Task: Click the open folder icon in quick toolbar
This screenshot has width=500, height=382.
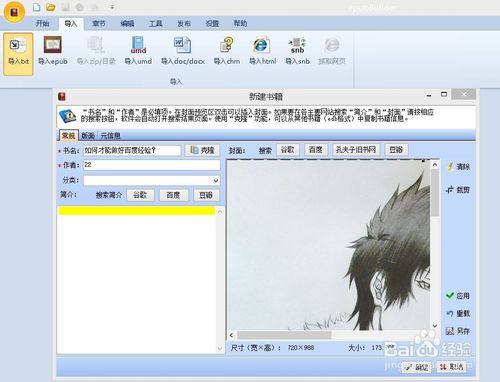Action: point(51,7)
